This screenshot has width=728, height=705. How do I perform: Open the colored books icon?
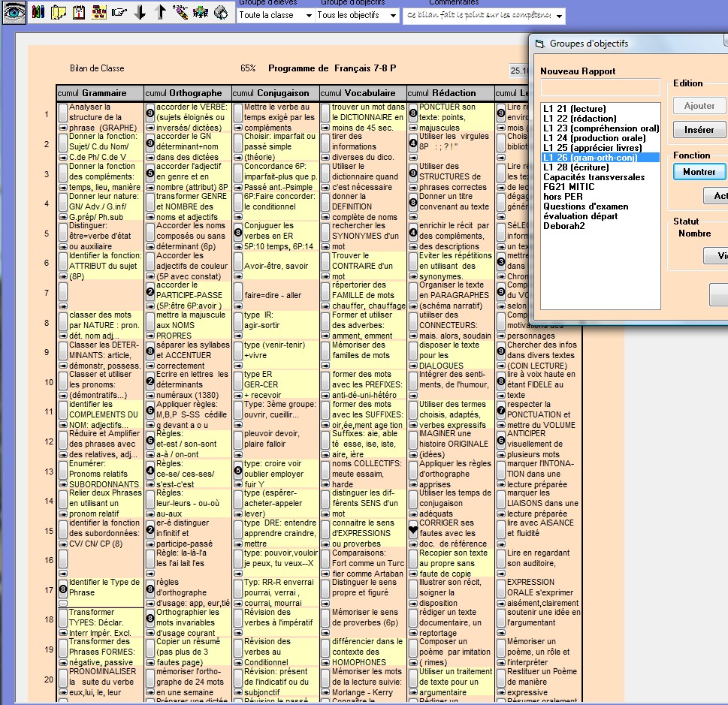coord(38,12)
